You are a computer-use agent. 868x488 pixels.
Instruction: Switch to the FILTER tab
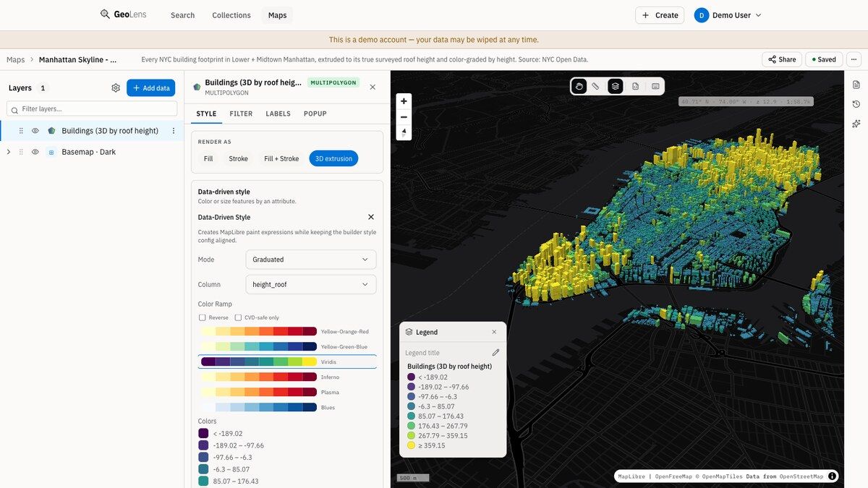pyautogui.click(x=241, y=114)
